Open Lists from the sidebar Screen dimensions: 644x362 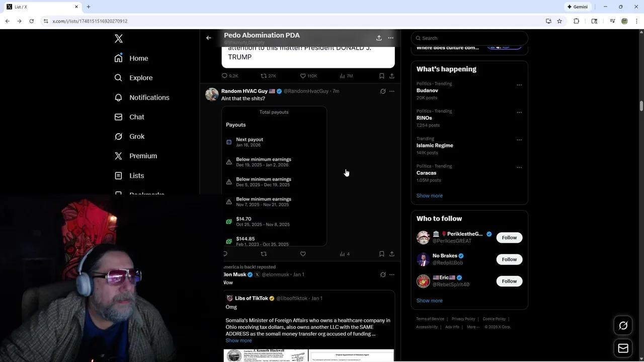pos(129,175)
